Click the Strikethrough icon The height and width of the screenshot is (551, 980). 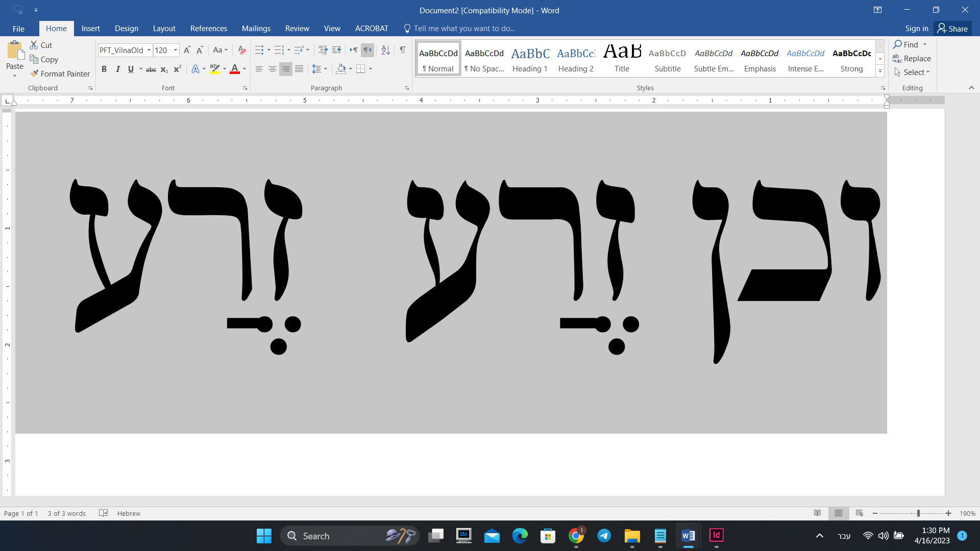click(x=151, y=69)
